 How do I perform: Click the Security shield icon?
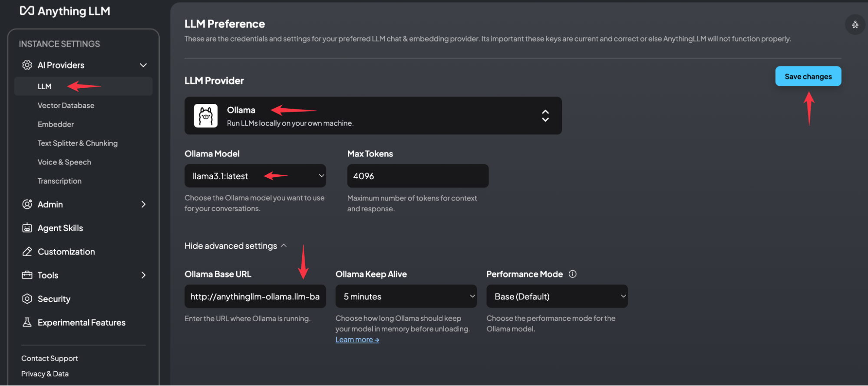(27, 299)
